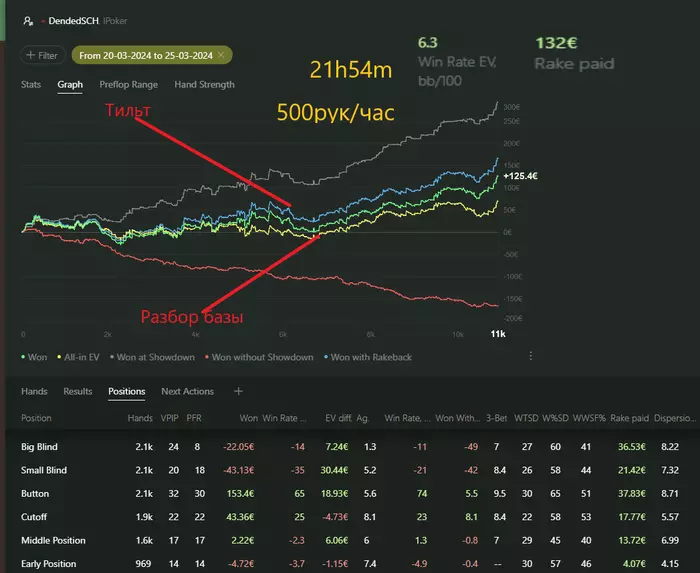
Task: Sort by the Dispersion column header
Action: tap(675, 418)
